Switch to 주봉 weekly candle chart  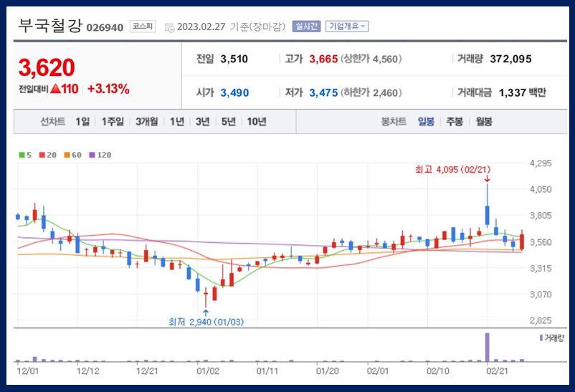(455, 121)
